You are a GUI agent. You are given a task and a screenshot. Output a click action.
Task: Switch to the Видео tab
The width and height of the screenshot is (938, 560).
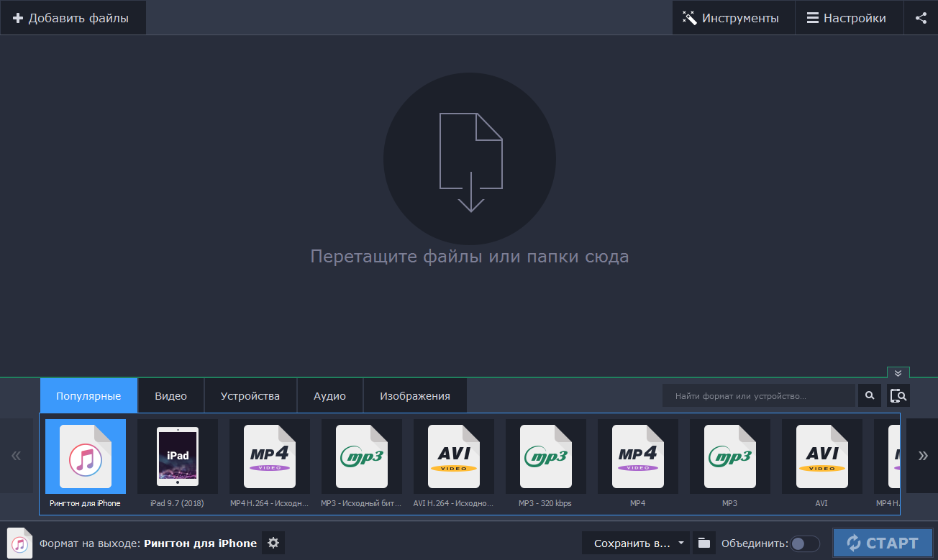[170, 396]
